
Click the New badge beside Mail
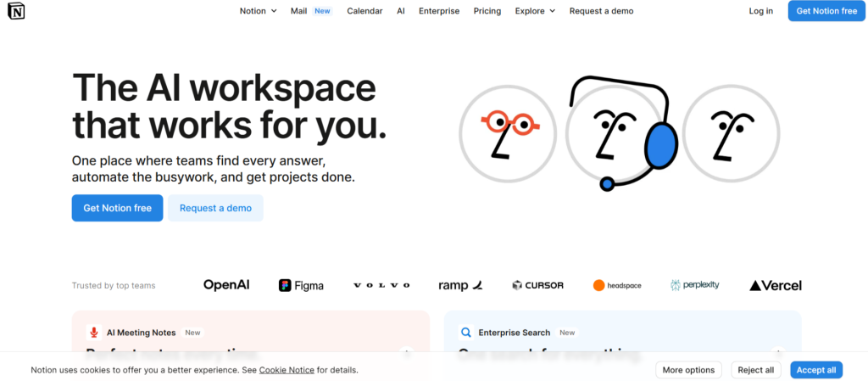[322, 11]
